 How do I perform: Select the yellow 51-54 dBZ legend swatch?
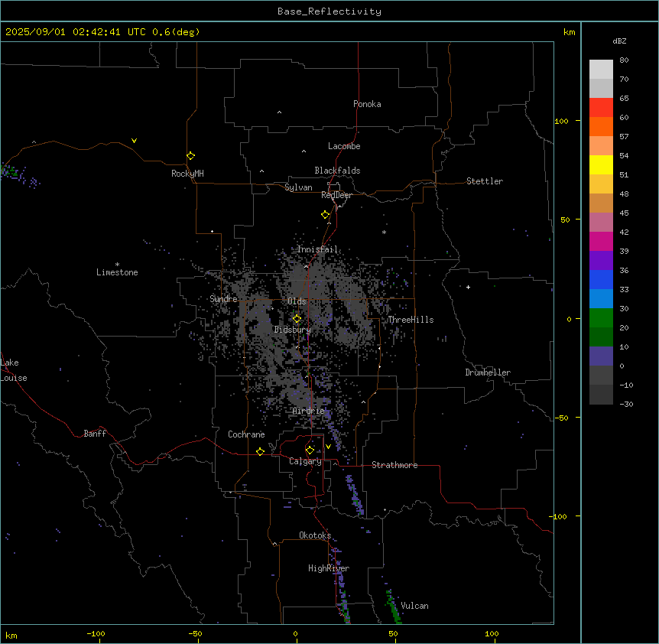coord(601,164)
